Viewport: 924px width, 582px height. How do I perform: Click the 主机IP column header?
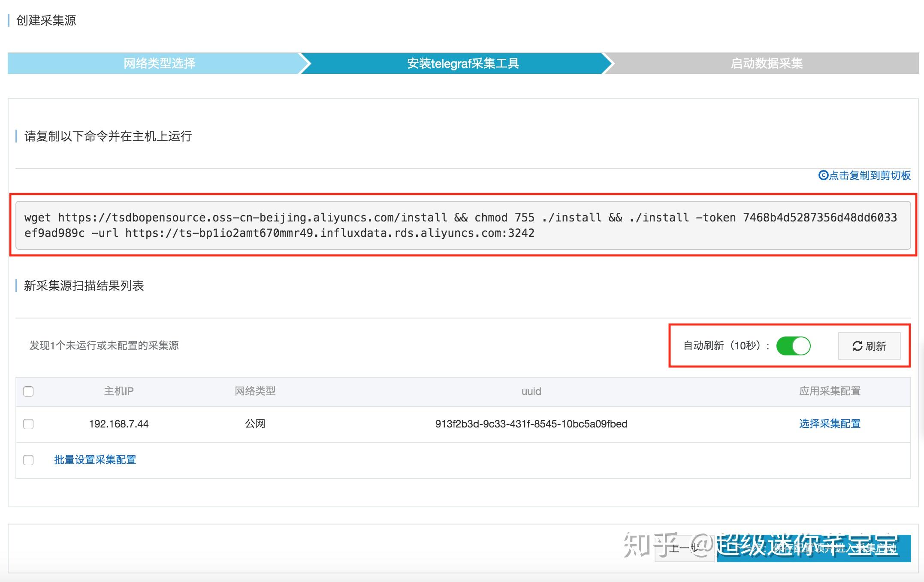tap(119, 391)
